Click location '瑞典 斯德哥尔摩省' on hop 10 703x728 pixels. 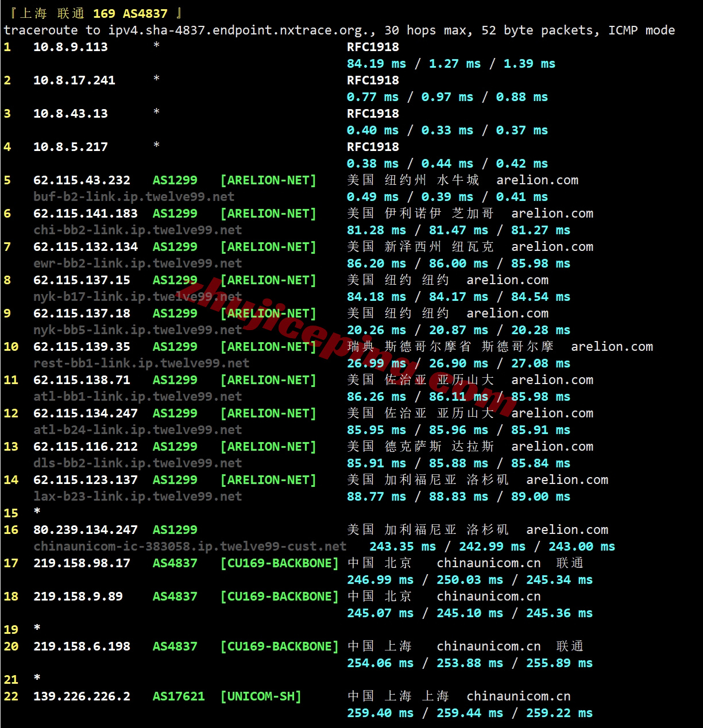409,347
